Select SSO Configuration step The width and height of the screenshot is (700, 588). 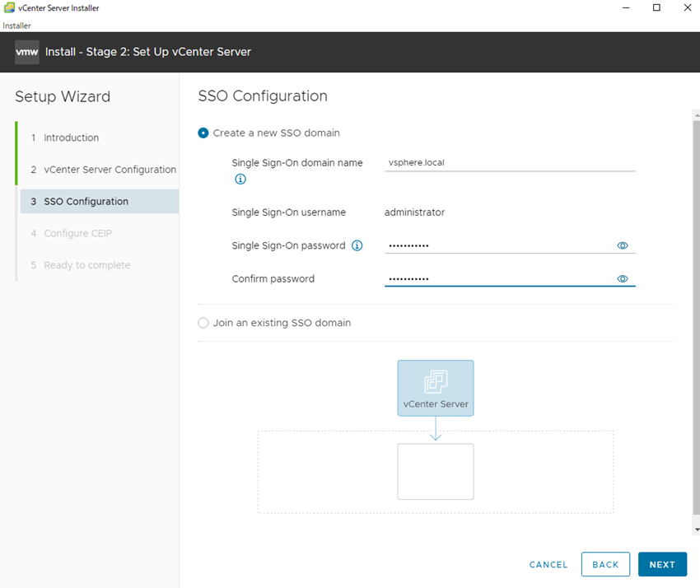point(86,202)
